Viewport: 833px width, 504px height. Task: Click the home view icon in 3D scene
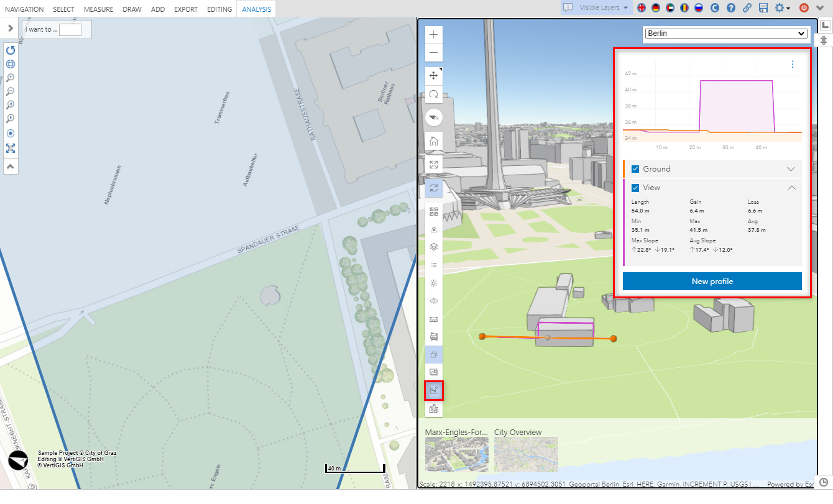coord(433,140)
